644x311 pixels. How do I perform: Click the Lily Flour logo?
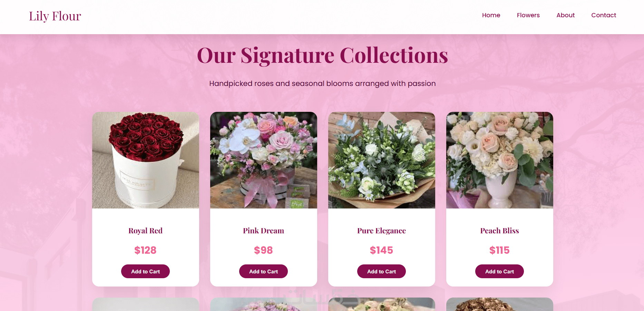click(x=55, y=16)
